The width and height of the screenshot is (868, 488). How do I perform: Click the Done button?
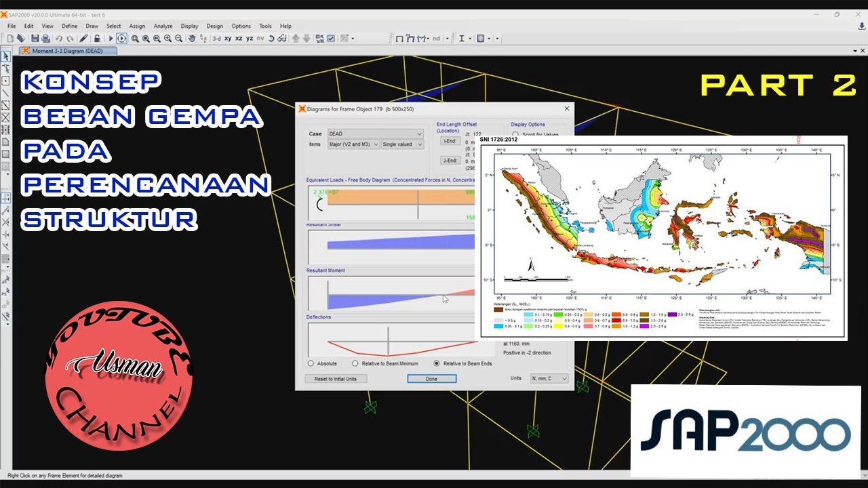pyautogui.click(x=431, y=379)
